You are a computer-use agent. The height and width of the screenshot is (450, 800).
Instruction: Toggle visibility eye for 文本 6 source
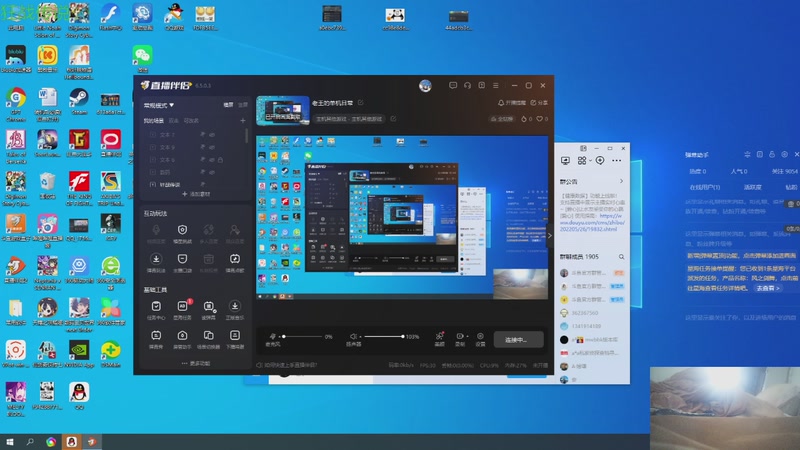212,160
